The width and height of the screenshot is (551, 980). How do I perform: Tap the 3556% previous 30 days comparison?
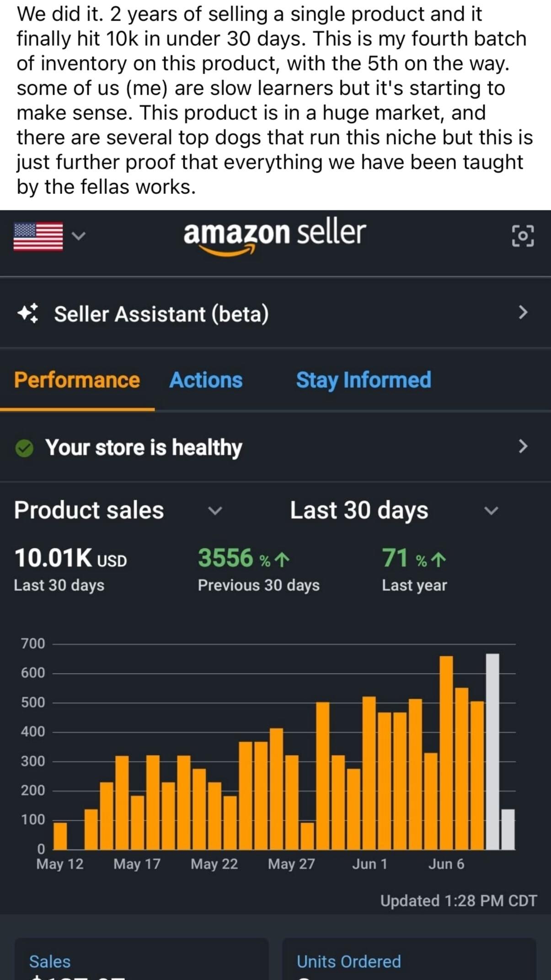[x=244, y=559]
